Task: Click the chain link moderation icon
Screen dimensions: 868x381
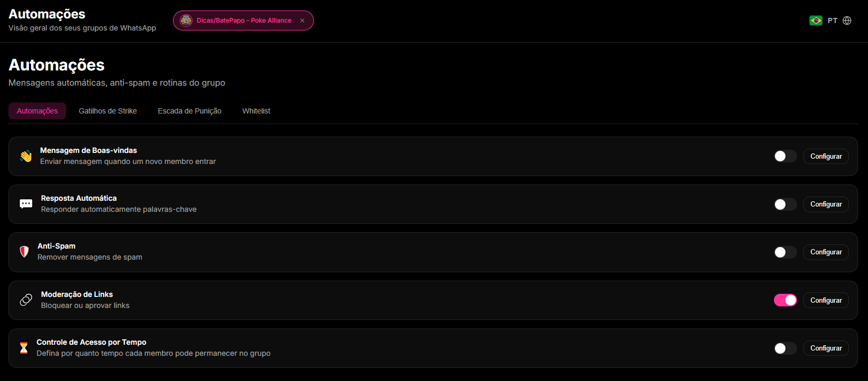Action: pyautogui.click(x=26, y=300)
